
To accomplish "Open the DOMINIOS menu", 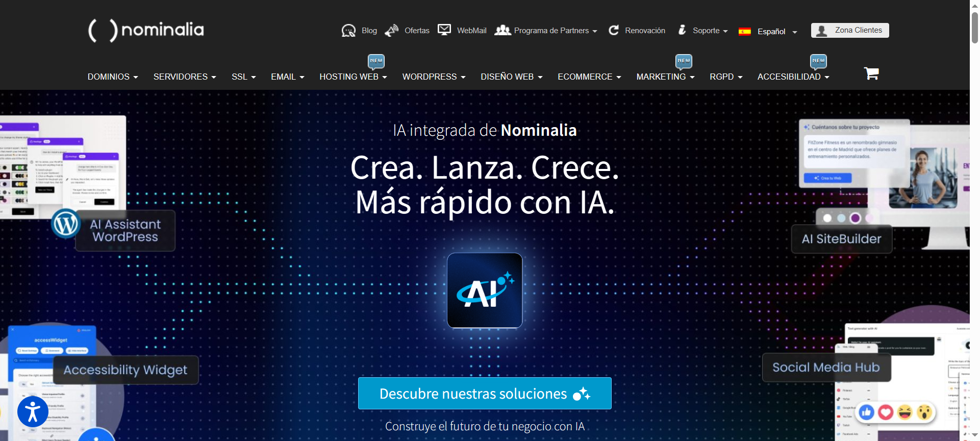I will (x=113, y=77).
